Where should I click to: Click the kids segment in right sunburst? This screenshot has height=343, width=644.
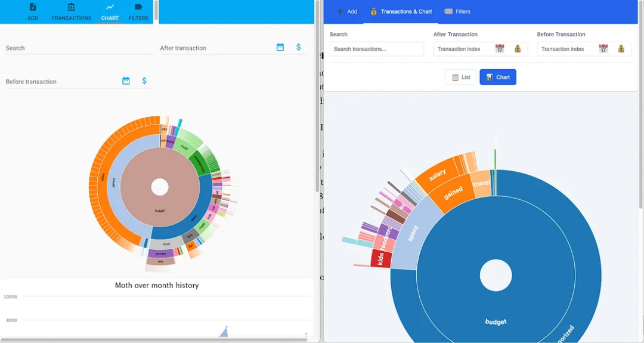(380, 259)
